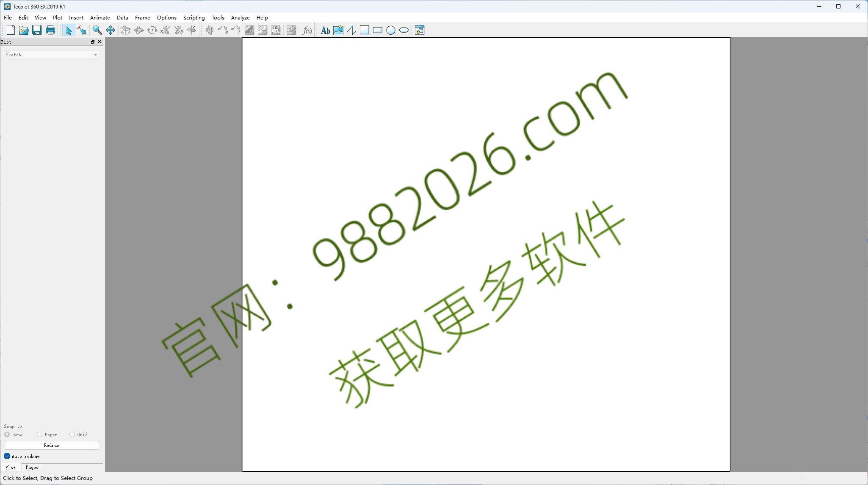This screenshot has height=485, width=868.
Task: Create a new layout with New icon
Action: [x=11, y=30]
